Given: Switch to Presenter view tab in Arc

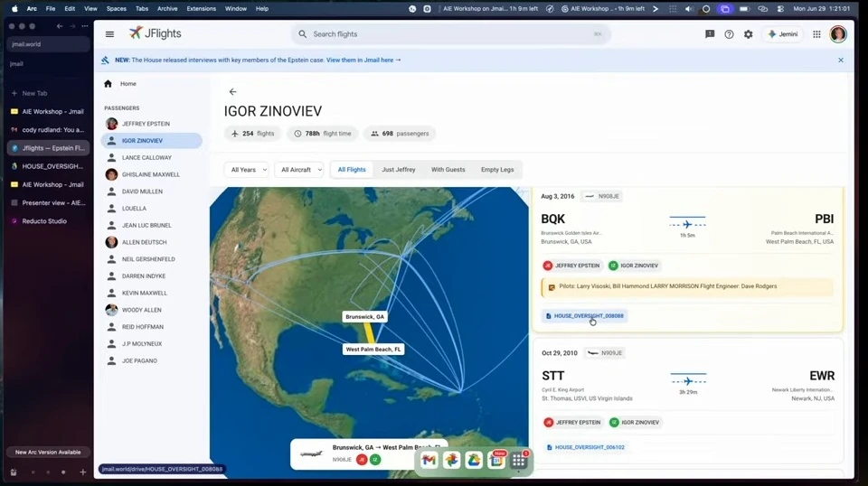Looking at the screenshot, I should pos(48,203).
